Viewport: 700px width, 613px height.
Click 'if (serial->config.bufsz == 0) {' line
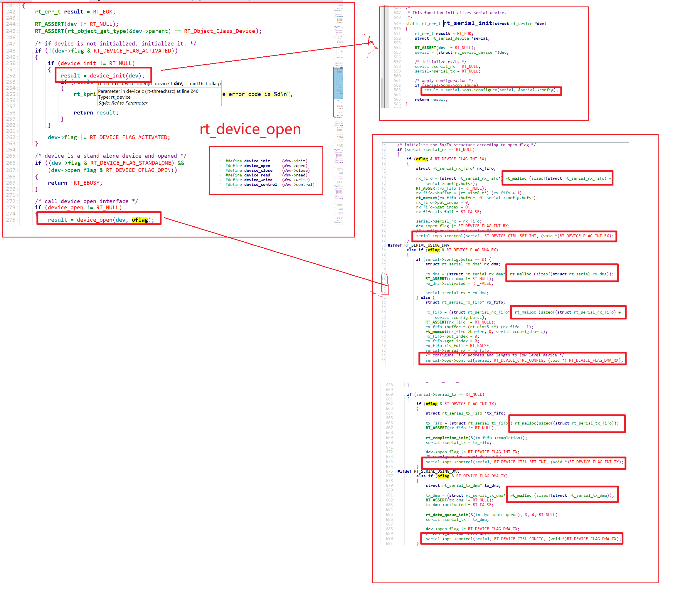coord(453,259)
